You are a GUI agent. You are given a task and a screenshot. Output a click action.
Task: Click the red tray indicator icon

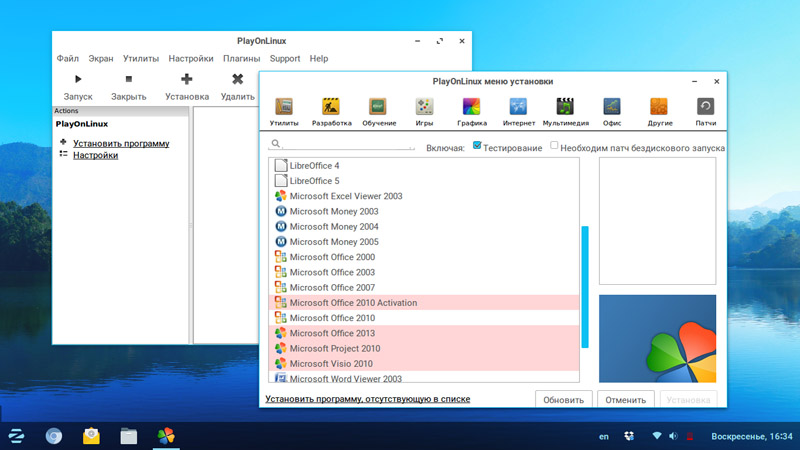point(690,436)
